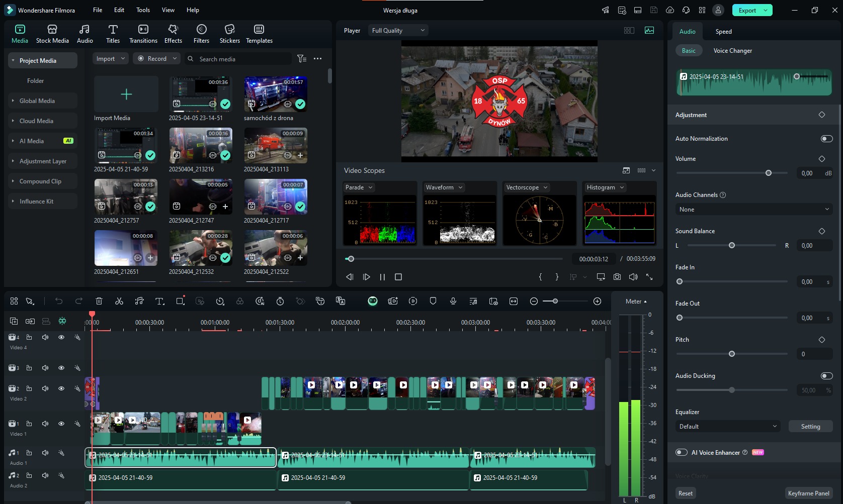Open the Full Quality dropdown
The image size is (843, 504).
click(x=398, y=31)
